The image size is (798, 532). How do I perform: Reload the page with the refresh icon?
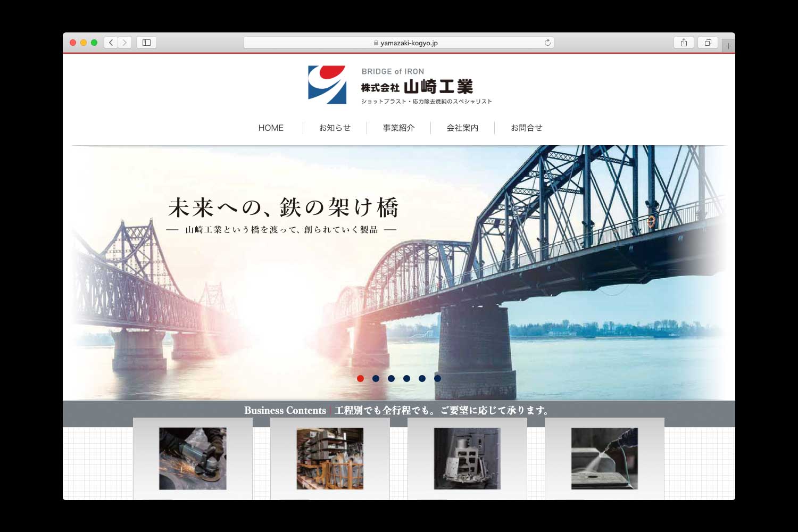[x=547, y=43]
